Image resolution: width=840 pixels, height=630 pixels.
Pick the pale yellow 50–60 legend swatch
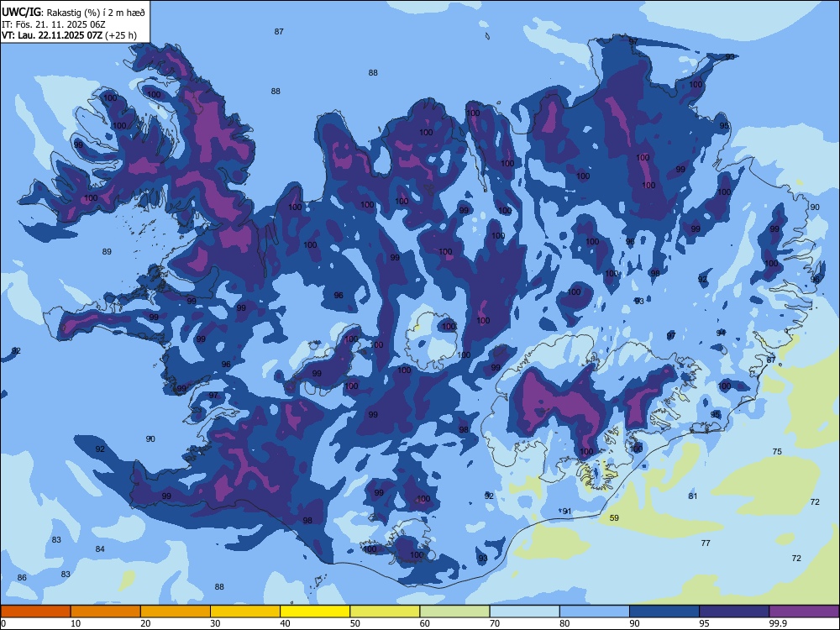pos(386,612)
